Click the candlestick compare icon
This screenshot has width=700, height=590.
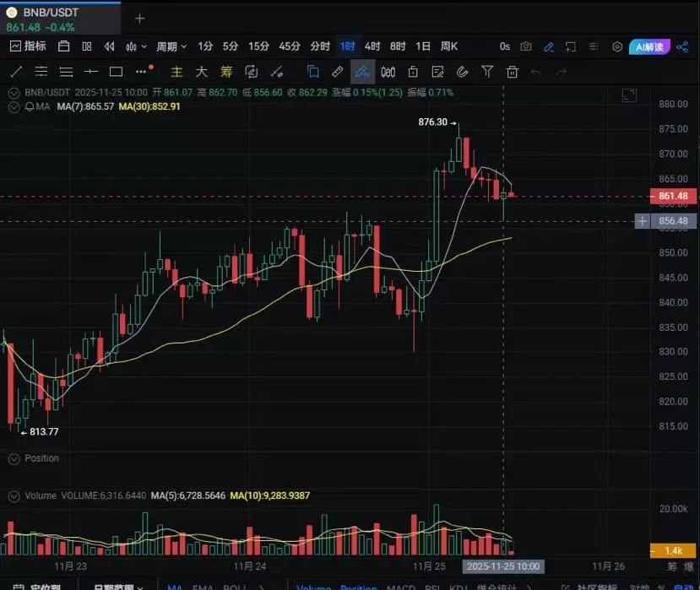click(x=388, y=72)
